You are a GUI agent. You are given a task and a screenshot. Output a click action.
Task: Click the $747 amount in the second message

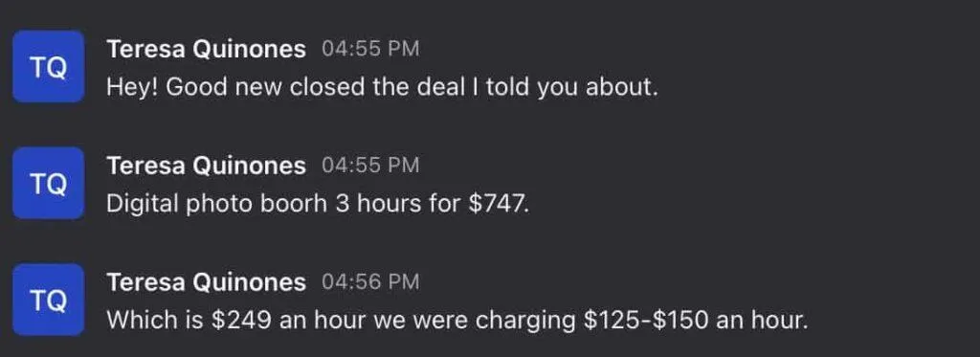[x=498, y=204]
